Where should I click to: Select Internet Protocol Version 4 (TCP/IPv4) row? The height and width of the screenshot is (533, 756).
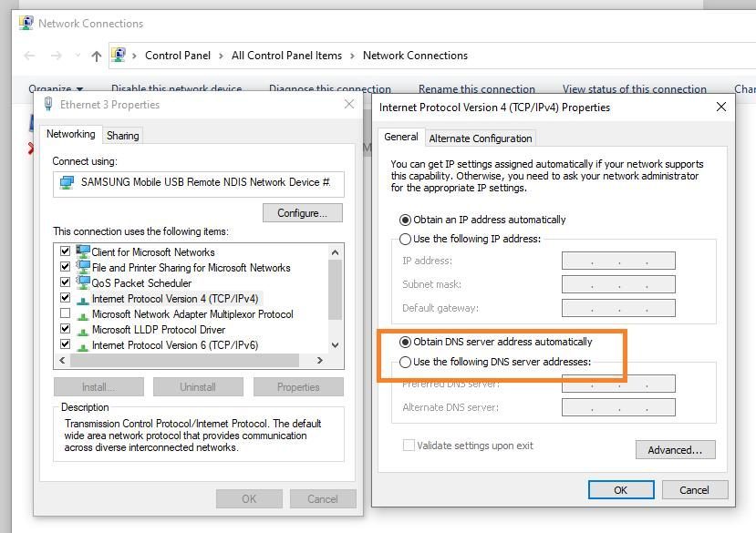175,299
